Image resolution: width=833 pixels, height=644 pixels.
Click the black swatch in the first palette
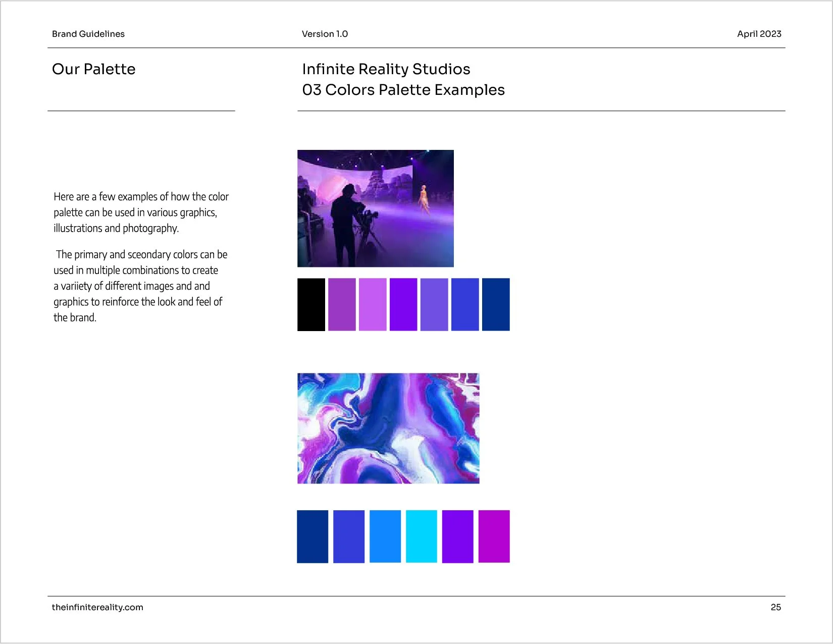coord(311,304)
